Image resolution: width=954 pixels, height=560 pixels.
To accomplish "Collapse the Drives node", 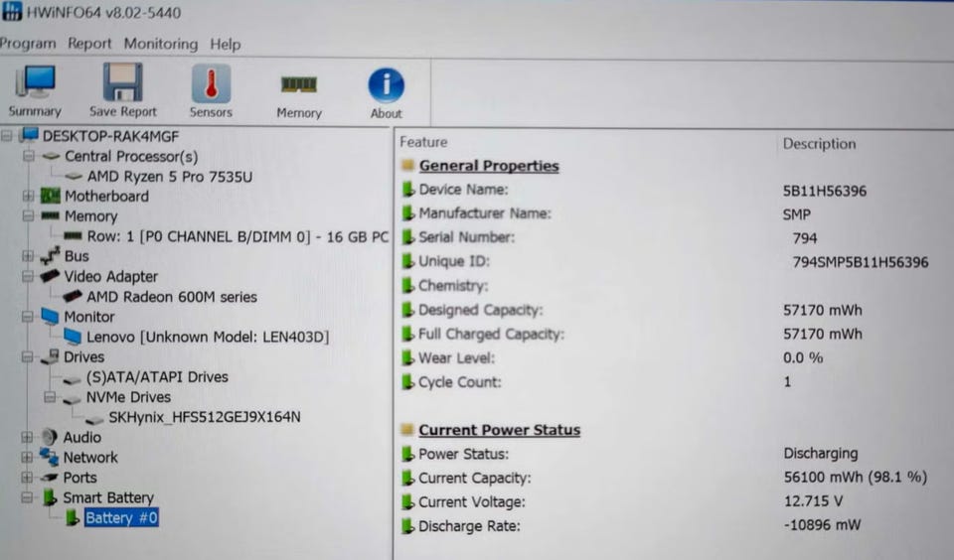I will pyautogui.click(x=28, y=356).
